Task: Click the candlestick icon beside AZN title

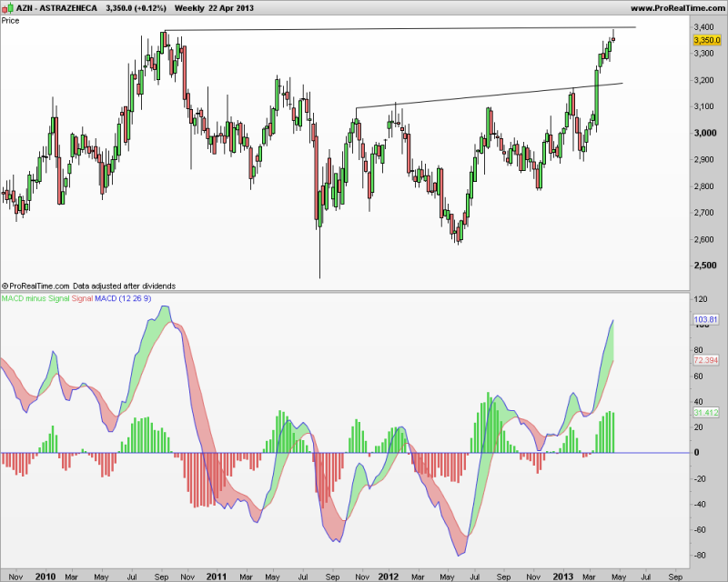Action: pos(7,7)
